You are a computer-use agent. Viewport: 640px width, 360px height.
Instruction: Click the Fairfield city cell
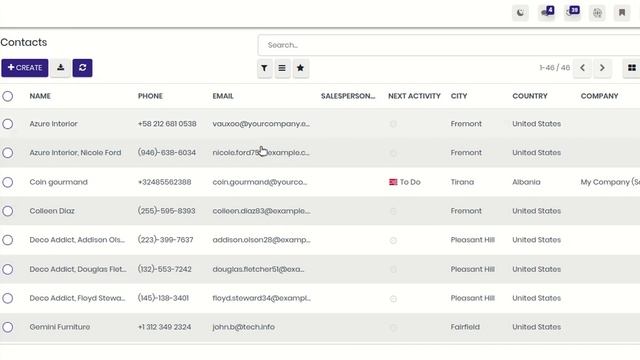click(x=465, y=327)
